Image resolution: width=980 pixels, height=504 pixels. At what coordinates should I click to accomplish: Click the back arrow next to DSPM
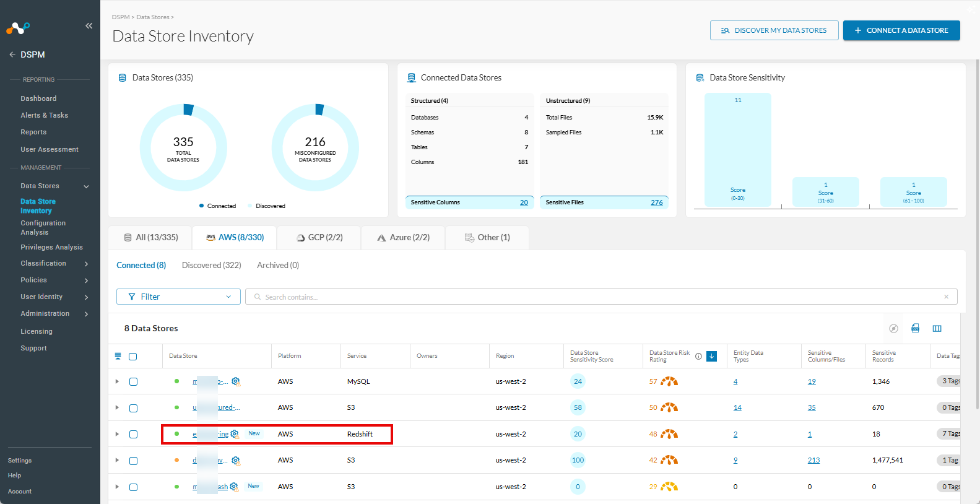(x=12, y=54)
